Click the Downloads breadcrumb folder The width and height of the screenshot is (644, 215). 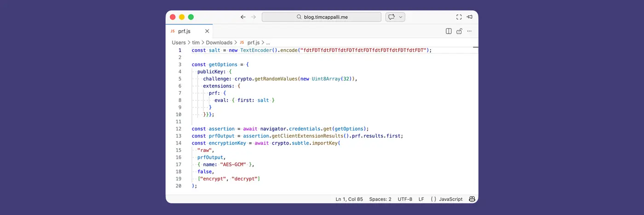point(219,42)
